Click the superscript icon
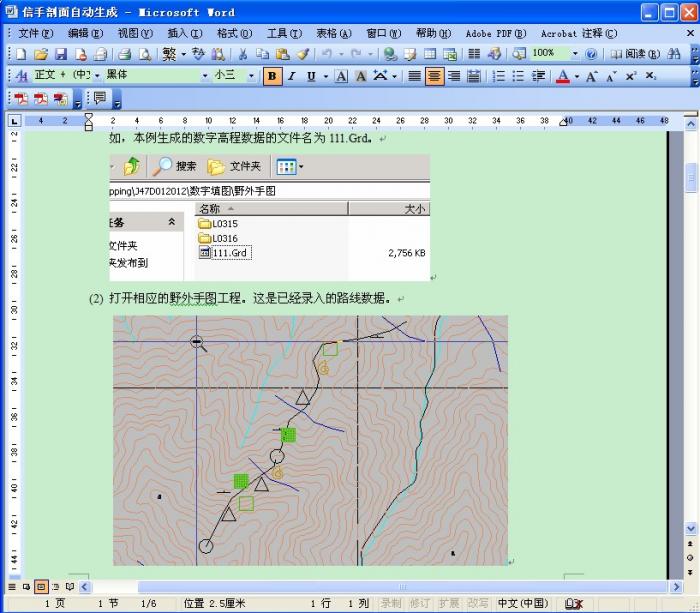This screenshot has width=700, height=613. coord(630,76)
